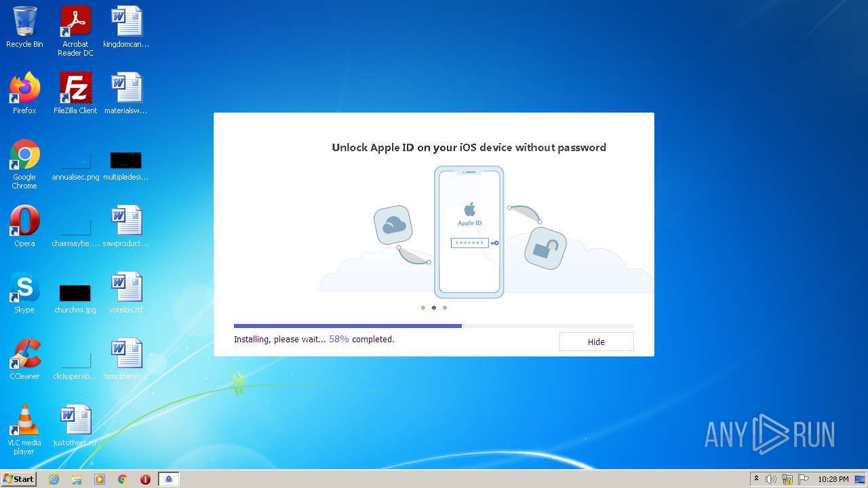The image size is (868, 488).
Task: Select annualsec.png file icon
Action: [x=75, y=166]
